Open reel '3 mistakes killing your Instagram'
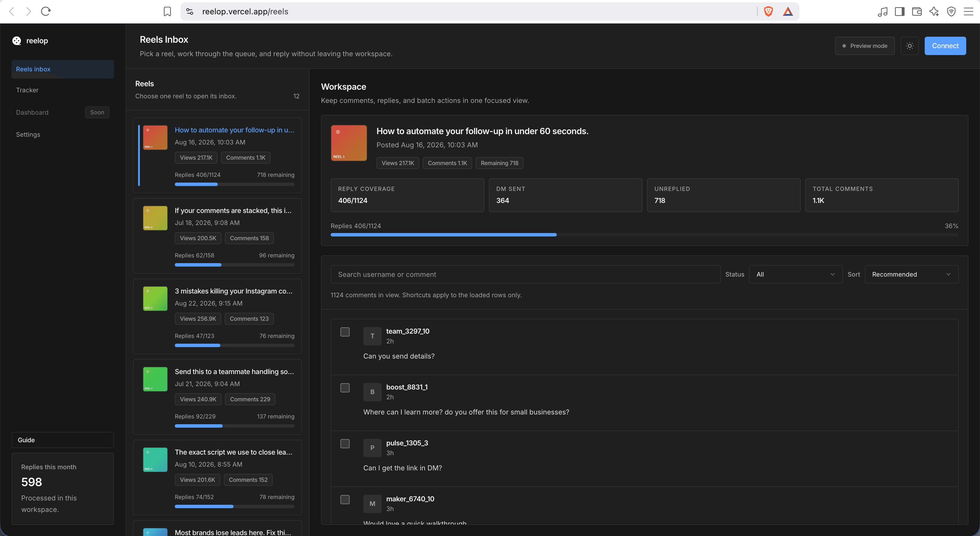Screen dimensions: 980x536 coord(217,316)
